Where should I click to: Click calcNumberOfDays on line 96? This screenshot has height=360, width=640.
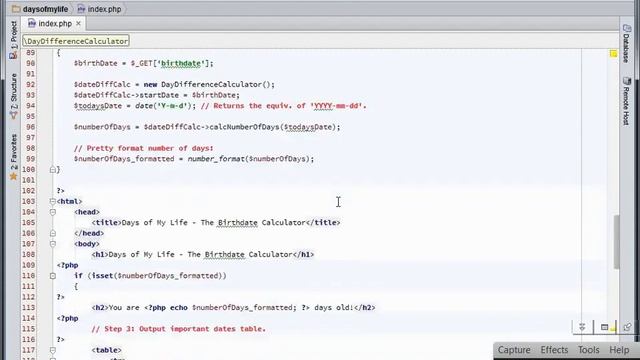pos(244,127)
